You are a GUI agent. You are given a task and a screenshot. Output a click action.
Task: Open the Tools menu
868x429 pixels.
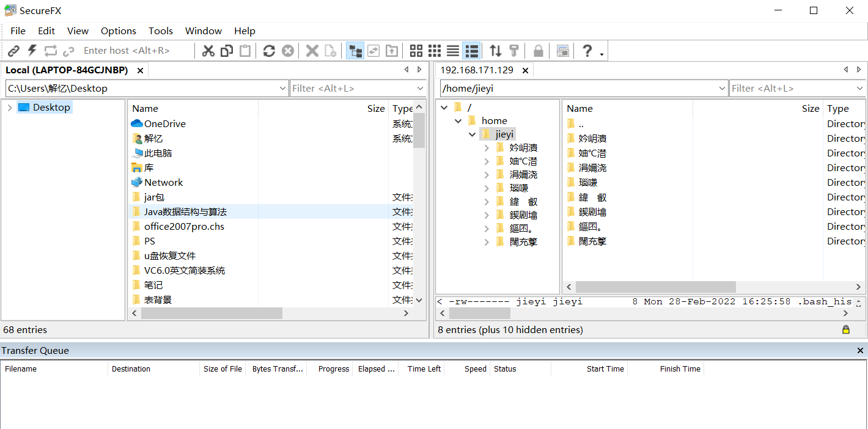pos(161,31)
